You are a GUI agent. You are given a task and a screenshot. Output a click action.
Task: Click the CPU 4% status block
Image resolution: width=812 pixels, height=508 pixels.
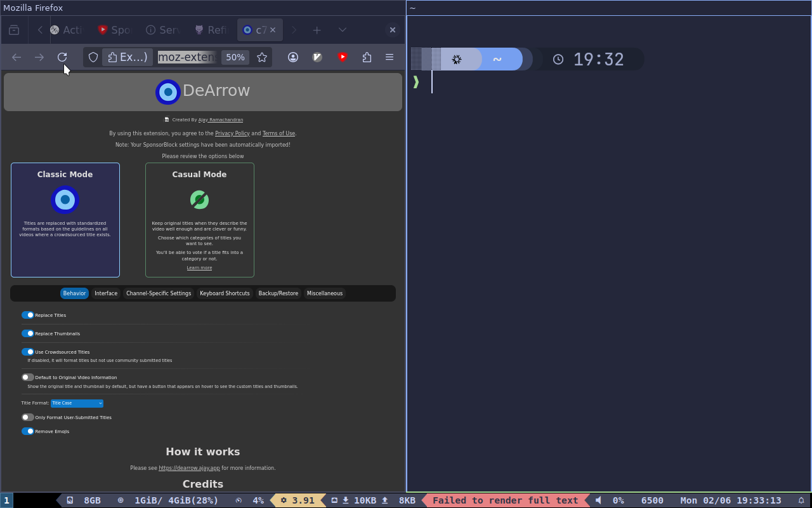point(250,500)
